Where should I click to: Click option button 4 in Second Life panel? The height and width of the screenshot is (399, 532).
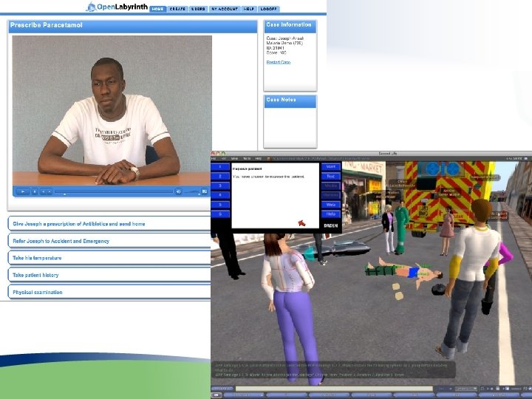[x=220, y=195]
